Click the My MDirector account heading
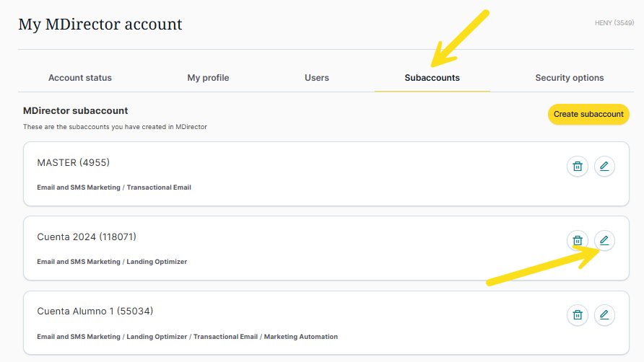Image resolution: width=644 pixels, height=362 pixels. (100, 25)
